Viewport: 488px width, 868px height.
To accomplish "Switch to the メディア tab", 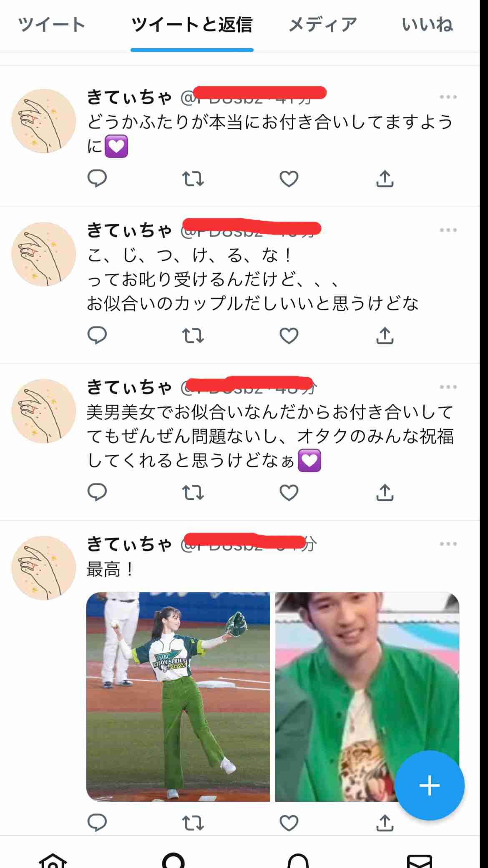I will 323,25.
